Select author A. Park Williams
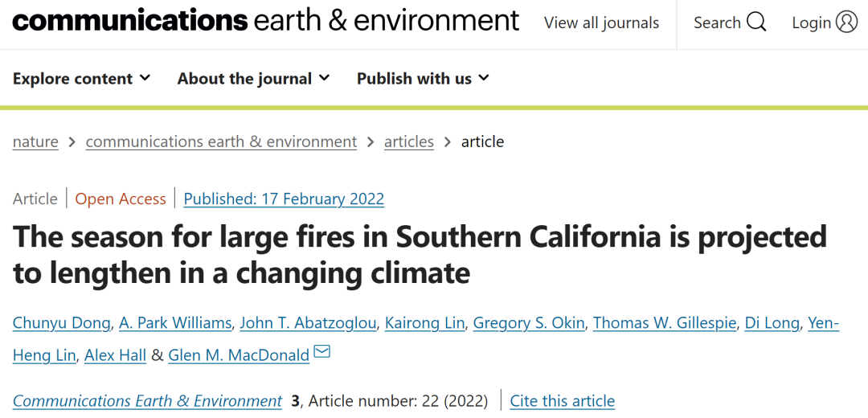Image resolution: width=868 pixels, height=418 pixels. pyautogui.click(x=175, y=323)
